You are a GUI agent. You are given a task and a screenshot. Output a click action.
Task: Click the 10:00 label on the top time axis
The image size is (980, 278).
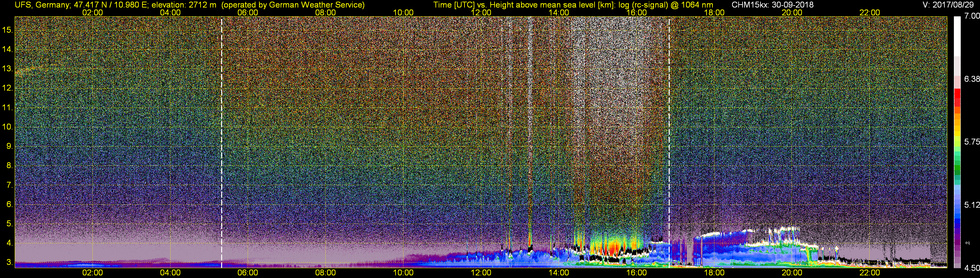[403, 12]
